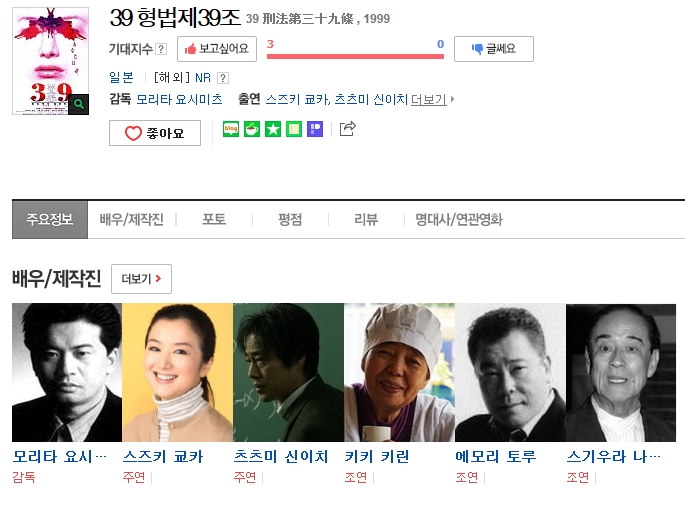Click the purple Polaroid share icon
This screenshot has width=685, height=506.
coord(315,129)
